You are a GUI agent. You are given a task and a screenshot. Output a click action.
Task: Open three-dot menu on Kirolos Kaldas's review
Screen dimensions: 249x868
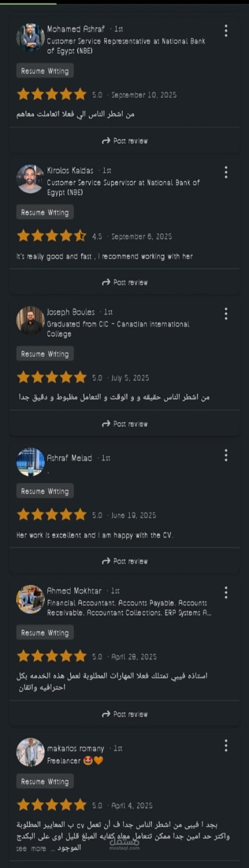click(226, 172)
